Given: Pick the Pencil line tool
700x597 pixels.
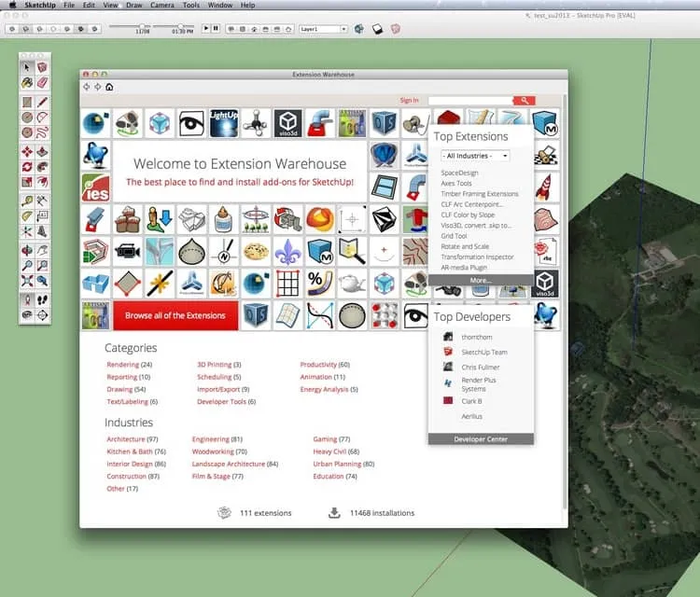Looking at the screenshot, I should pos(42,103).
